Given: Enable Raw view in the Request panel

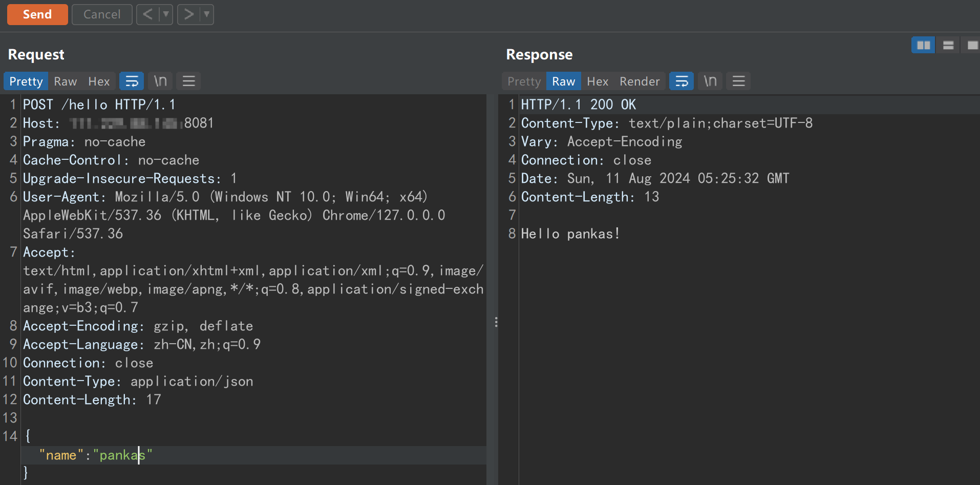Looking at the screenshot, I should point(65,81).
